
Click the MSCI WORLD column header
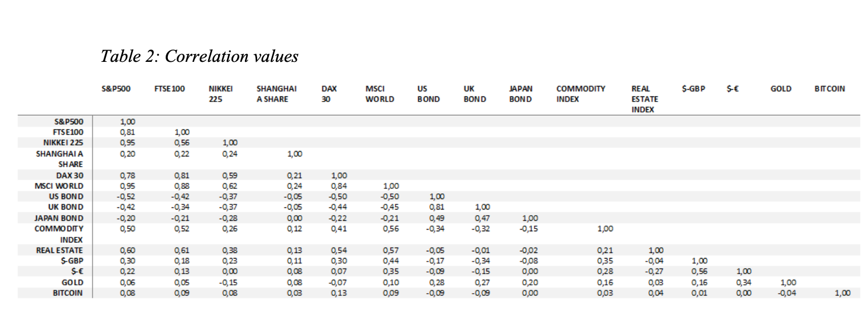click(379, 94)
